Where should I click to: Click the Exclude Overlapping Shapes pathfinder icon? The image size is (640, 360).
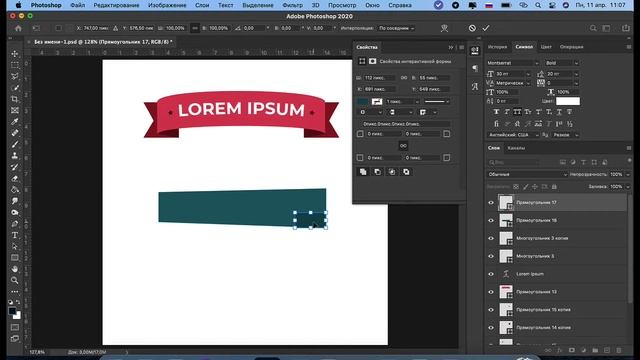(x=406, y=172)
